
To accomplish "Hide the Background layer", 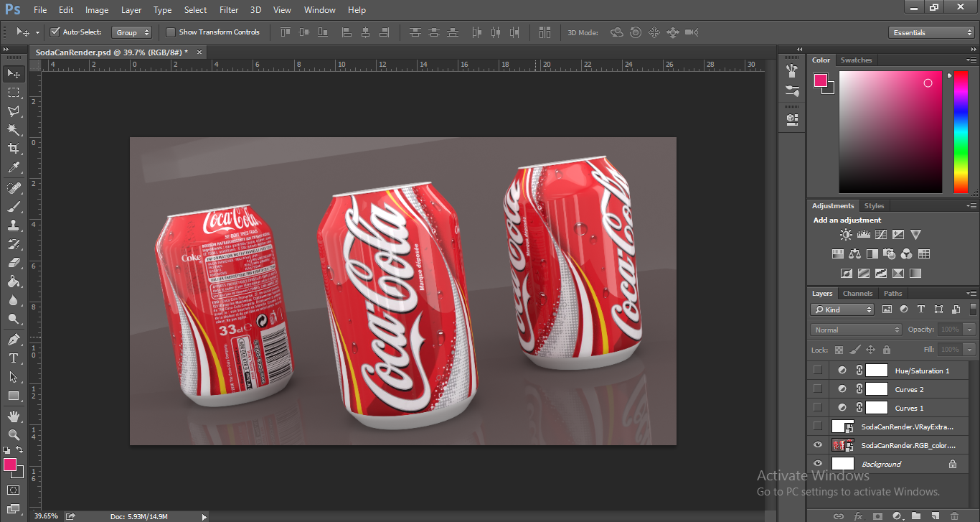I will [x=818, y=464].
